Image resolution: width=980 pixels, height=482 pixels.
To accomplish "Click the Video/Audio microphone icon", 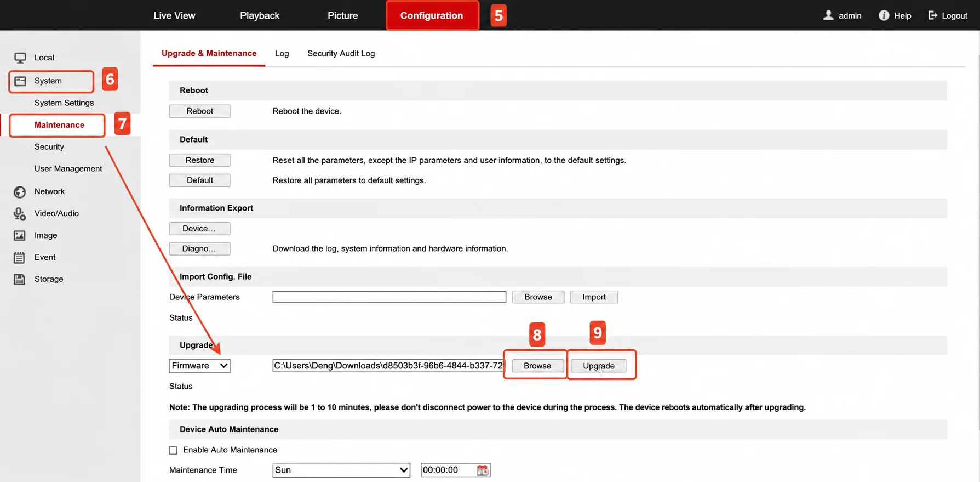I will tap(20, 214).
